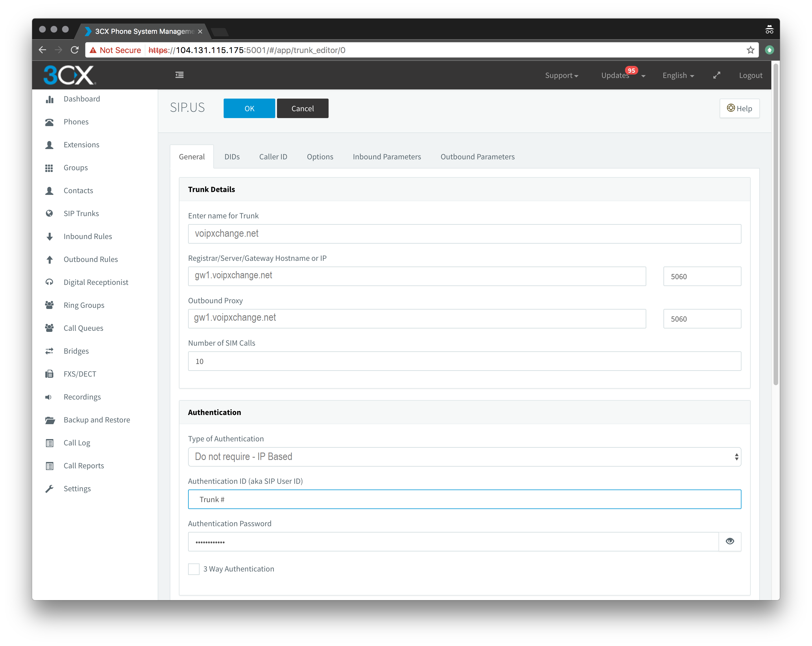Click the SIP Trunks globe icon

49,214
